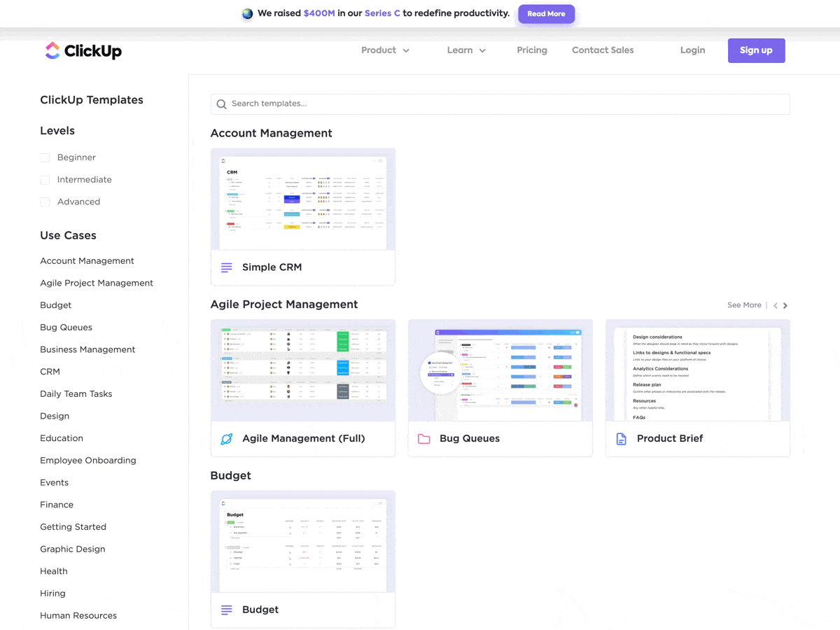Click the Simple CRM list icon

click(x=227, y=267)
